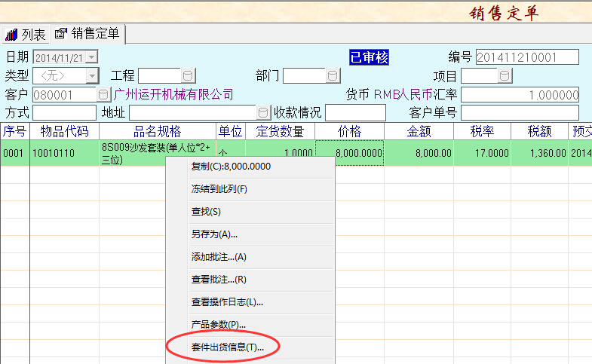Click the 客户 code field 080001
This screenshot has height=364, width=592.
click(65, 94)
